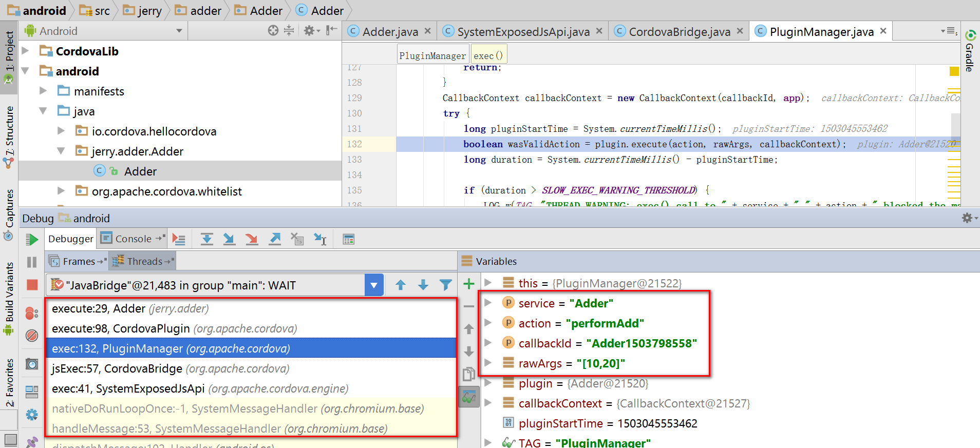
Task: Collapse the android module
Action: [25, 71]
